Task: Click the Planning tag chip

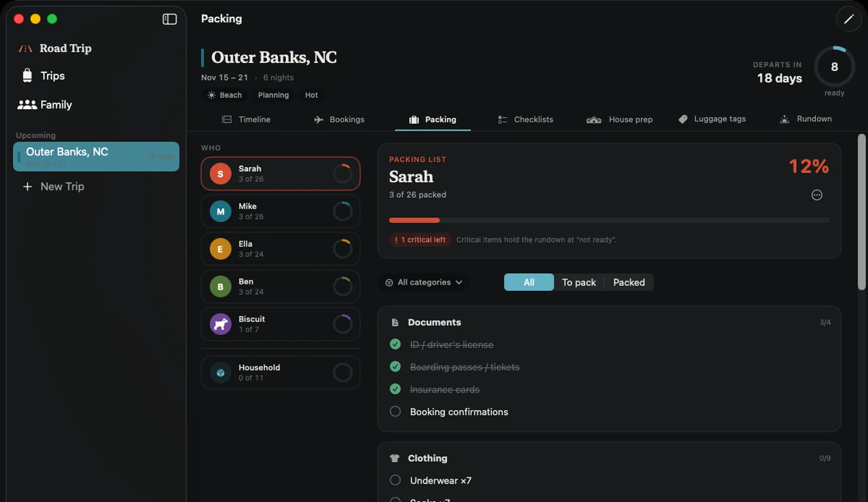Action: (x=273, y=95)
